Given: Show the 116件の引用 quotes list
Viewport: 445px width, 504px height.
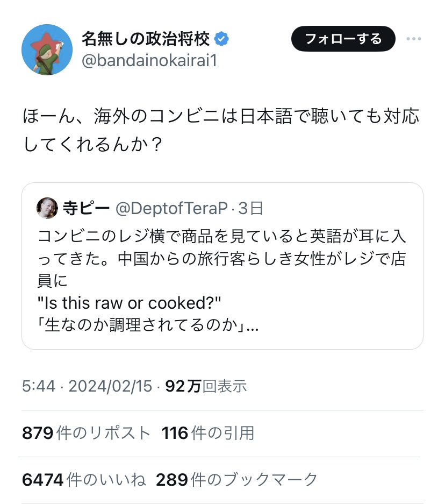Looking at the screenshot, I should [x=208, y=432].
